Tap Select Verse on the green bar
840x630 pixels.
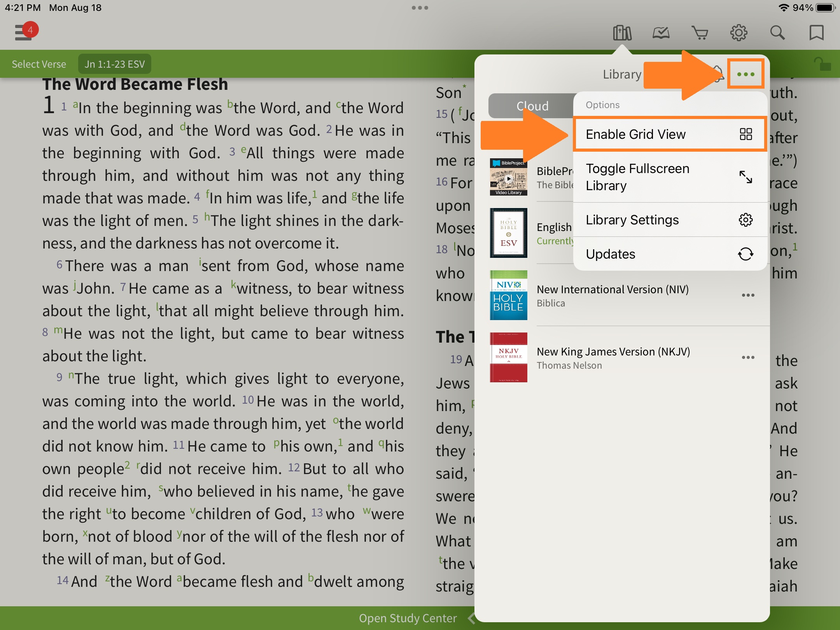point(39,64)
